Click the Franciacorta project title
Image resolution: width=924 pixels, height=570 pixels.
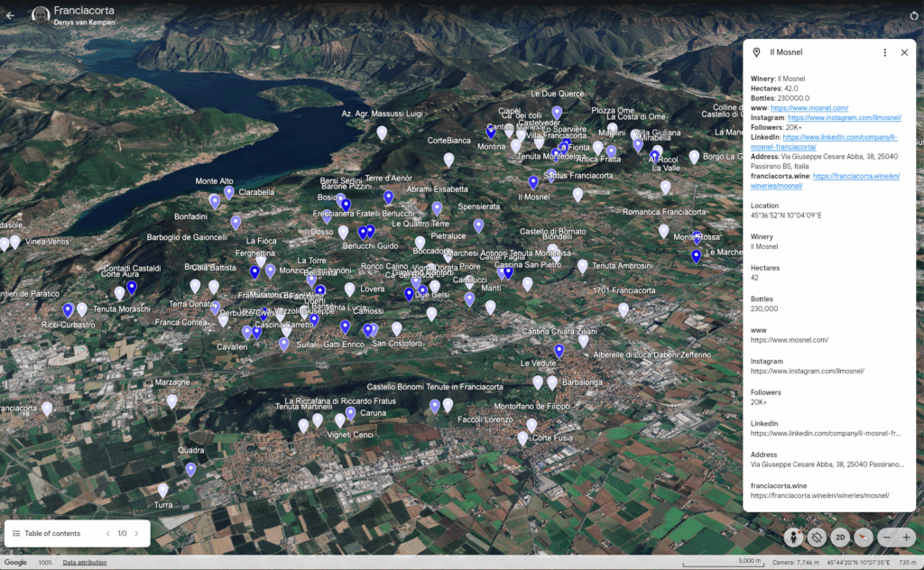tap(84, 10)
